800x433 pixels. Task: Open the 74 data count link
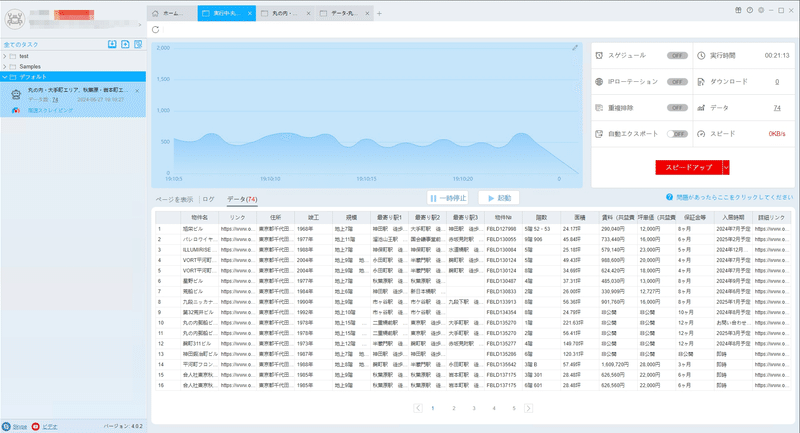[x=777, y=108]
